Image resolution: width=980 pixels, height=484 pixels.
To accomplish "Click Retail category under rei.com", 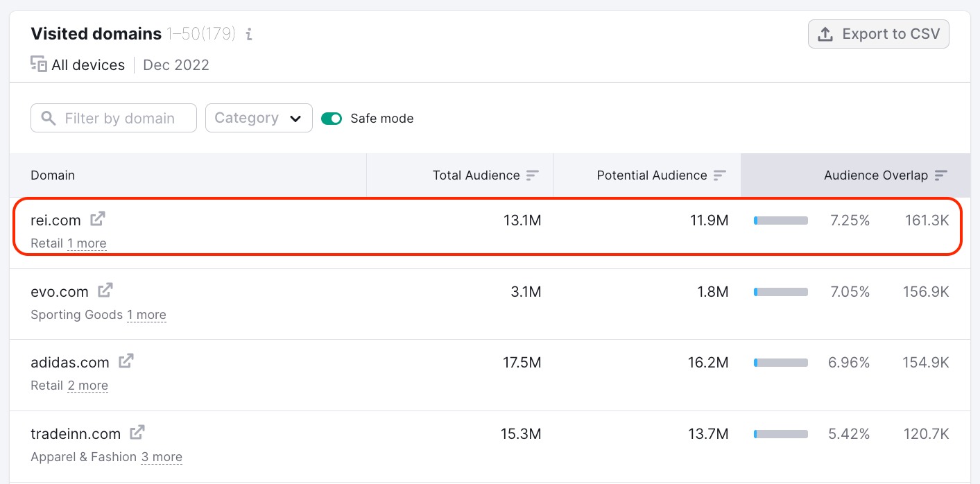I will pyautogui.click(x=47, y=243).
